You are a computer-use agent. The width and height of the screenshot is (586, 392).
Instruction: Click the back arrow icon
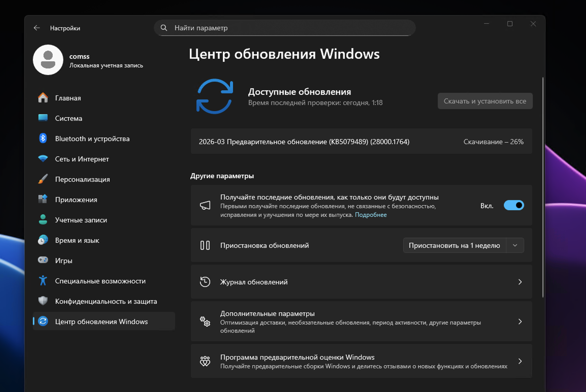(x=37, y=28)
